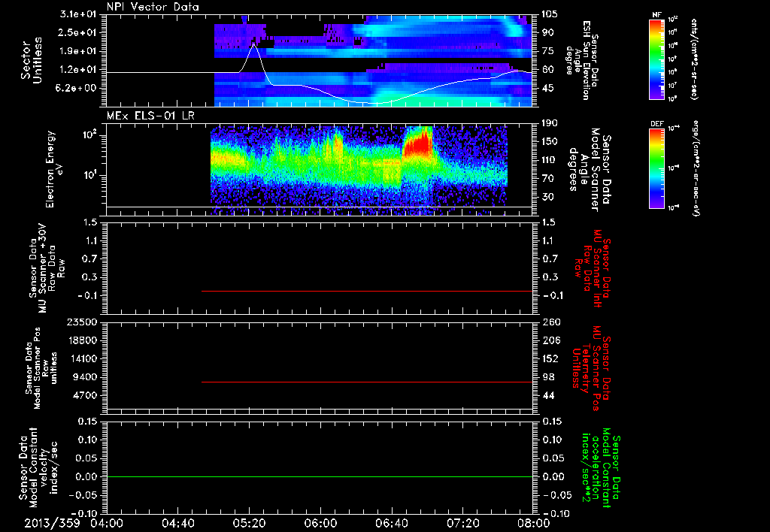
Task: Click the '2013/359' date label
Action: (52, 523)
